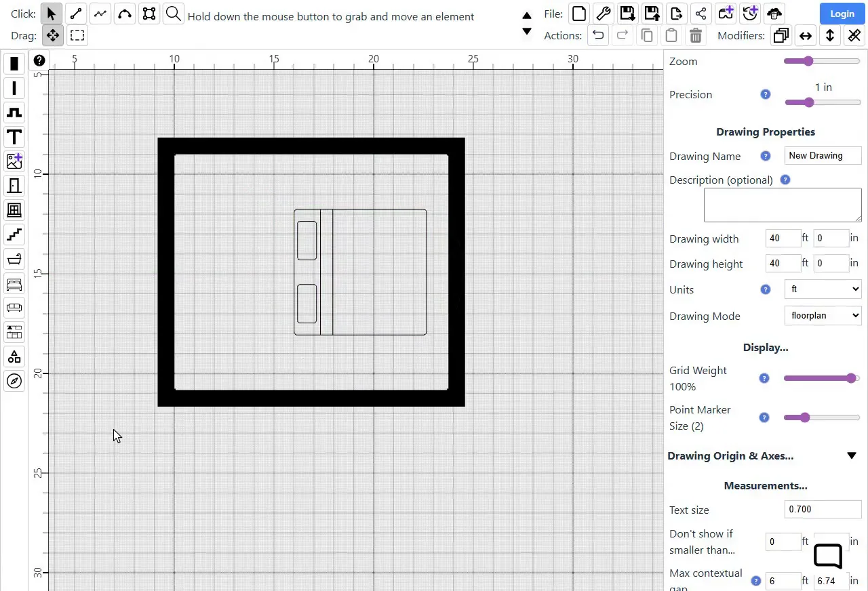
Task: Select the arc curve tool
Action: [125, 14]
